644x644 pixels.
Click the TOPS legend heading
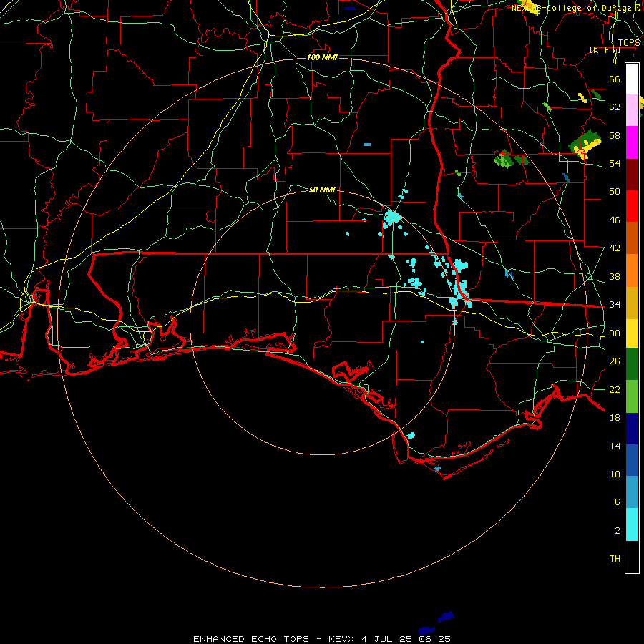point(629,43)
